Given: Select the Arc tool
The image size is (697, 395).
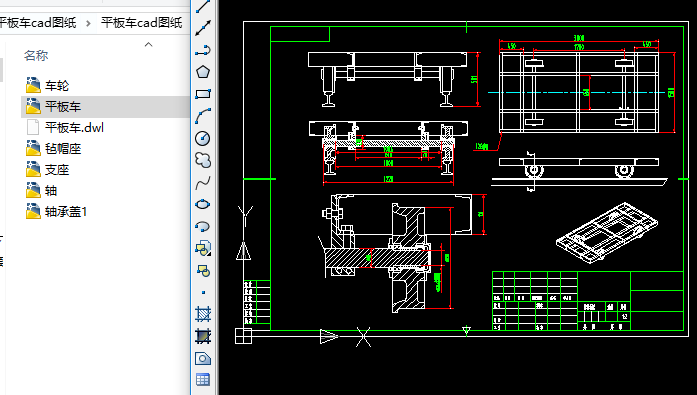Looking at the screenshot, I should click(203, 116).
